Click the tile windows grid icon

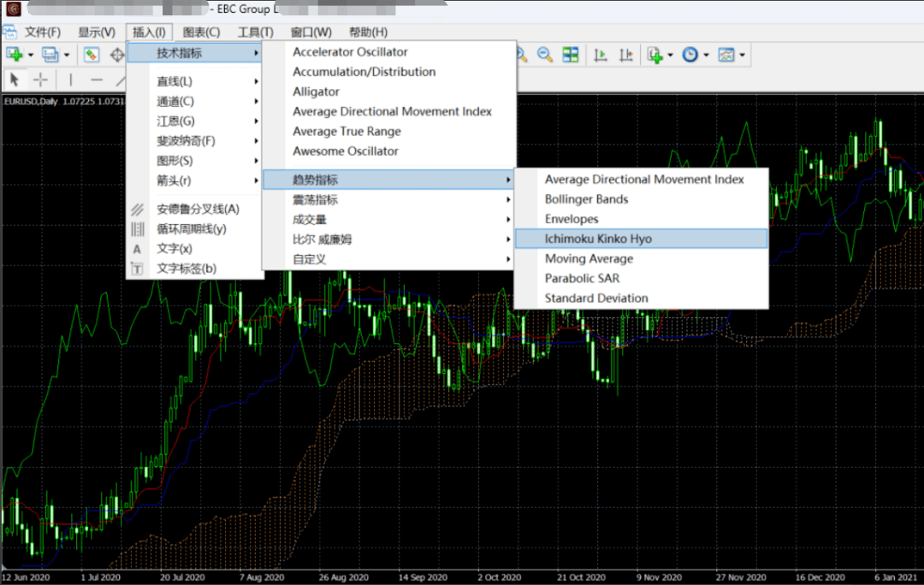point(571,55)
